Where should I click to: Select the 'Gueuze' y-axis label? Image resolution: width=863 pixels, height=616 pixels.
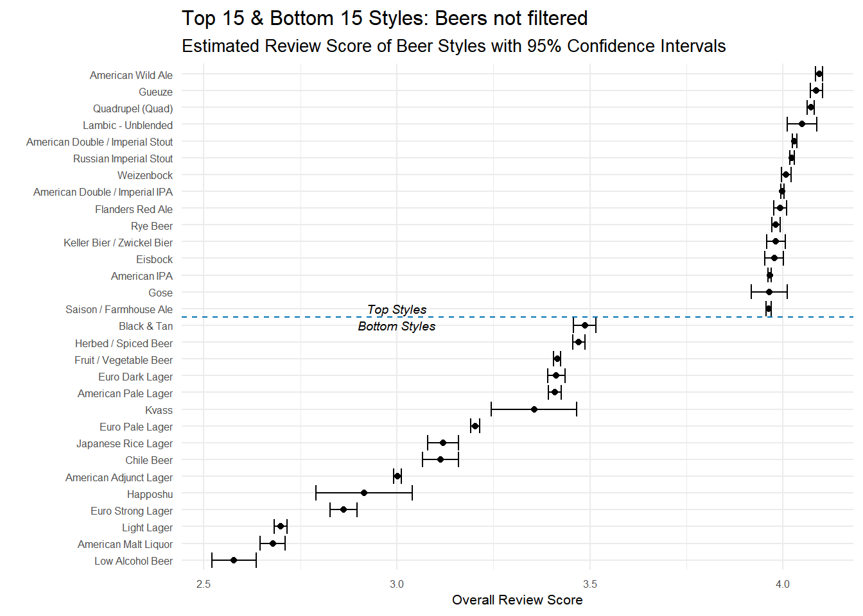point(155,92)
